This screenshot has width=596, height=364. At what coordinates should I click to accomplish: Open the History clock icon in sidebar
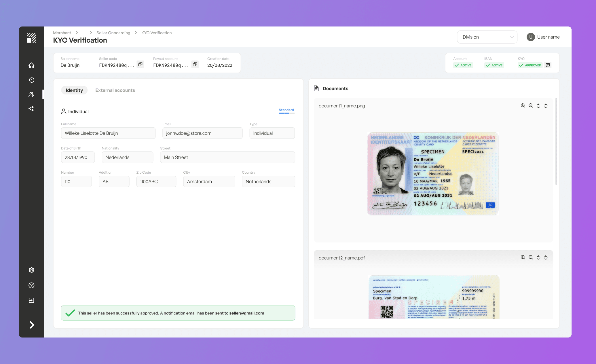31,80
